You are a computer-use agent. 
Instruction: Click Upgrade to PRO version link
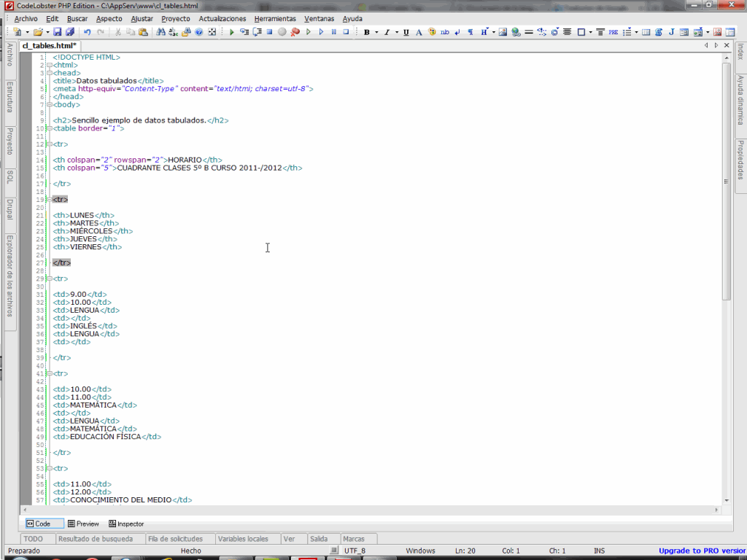click(702, 551)
